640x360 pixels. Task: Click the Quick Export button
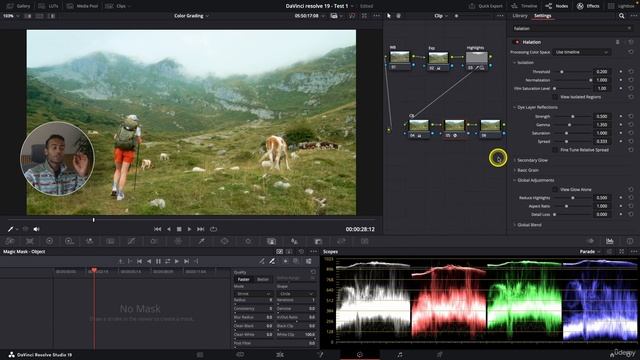pyautogui.click(x=486, y=6)
